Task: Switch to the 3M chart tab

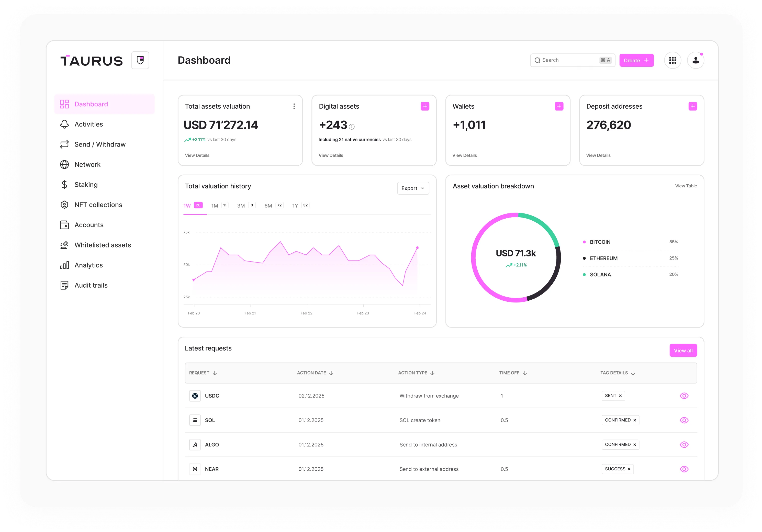Action: pyautogui.click(x=241, y=206)
